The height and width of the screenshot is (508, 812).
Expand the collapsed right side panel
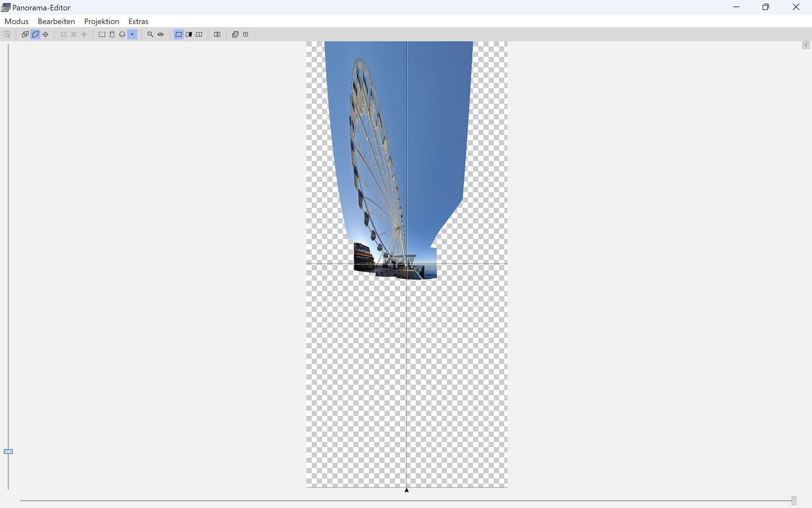[806, 45]
